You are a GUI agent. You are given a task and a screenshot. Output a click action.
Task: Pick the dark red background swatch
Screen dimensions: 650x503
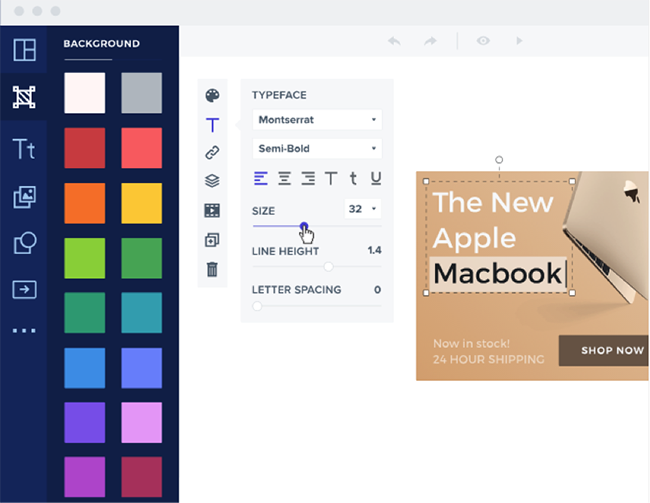pos(85,148)
